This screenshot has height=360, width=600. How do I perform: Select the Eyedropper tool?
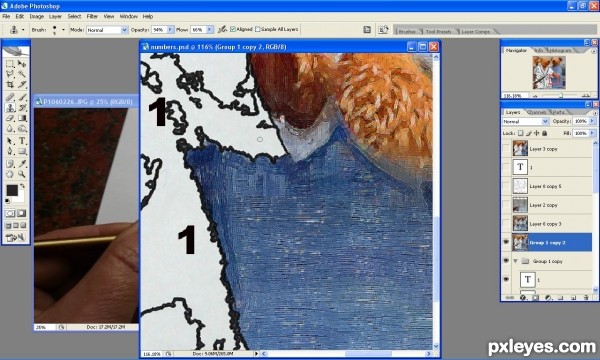[x=22, y=164]
